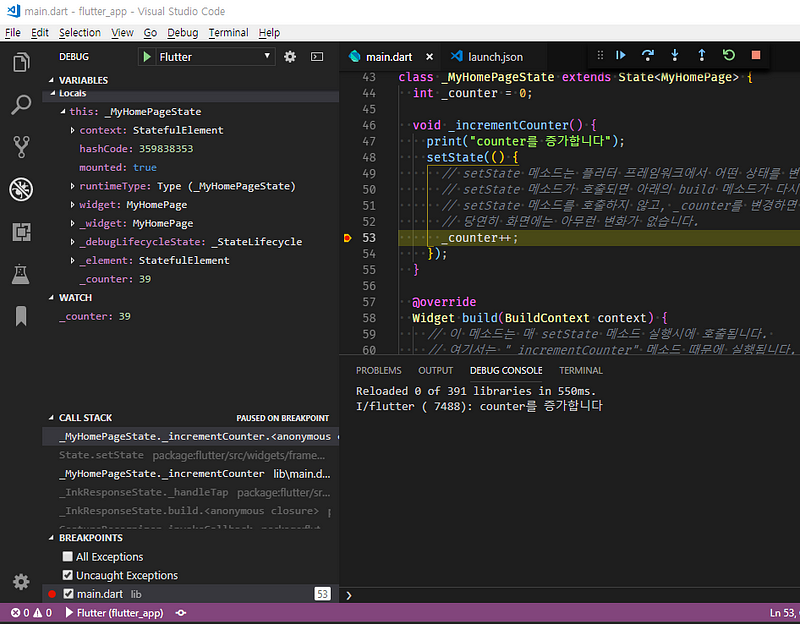Select the Explorer icon in activity bar
The width and height of the screenshot is (800, 624).
(x=22, y=61)
